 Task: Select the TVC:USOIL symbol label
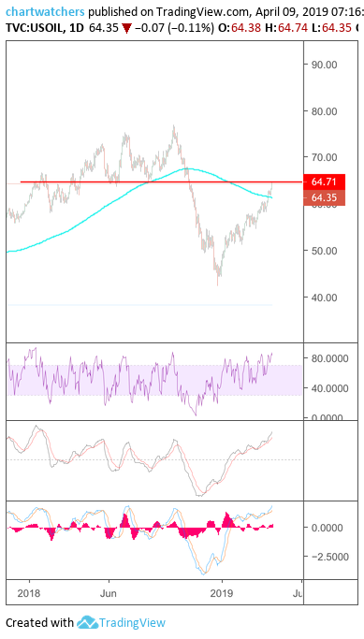[35, 28]
